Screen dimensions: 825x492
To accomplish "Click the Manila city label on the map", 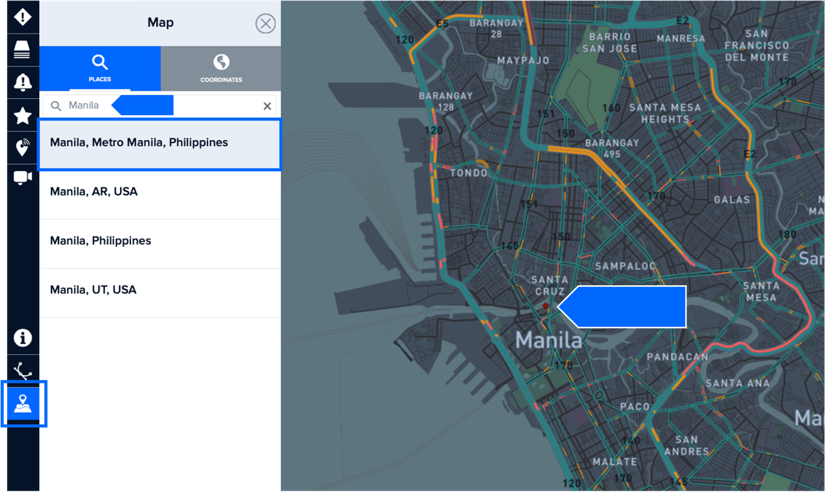I will 548,340.
